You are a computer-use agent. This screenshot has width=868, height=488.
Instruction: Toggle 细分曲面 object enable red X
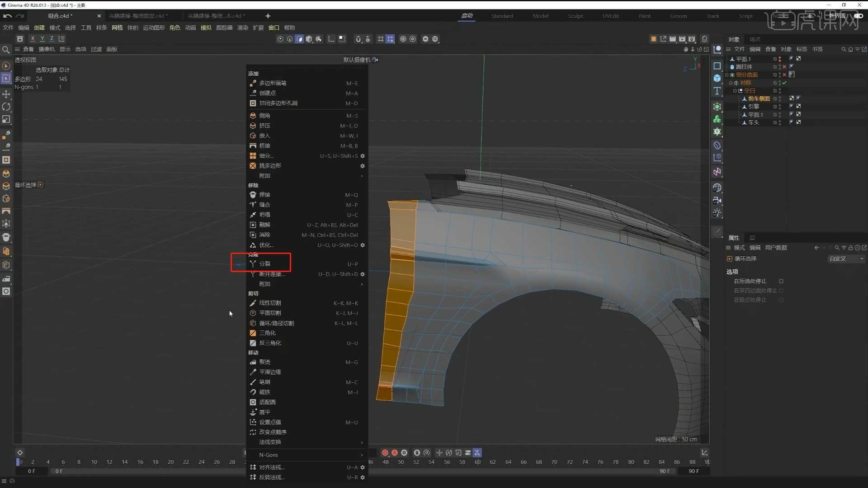784,75
